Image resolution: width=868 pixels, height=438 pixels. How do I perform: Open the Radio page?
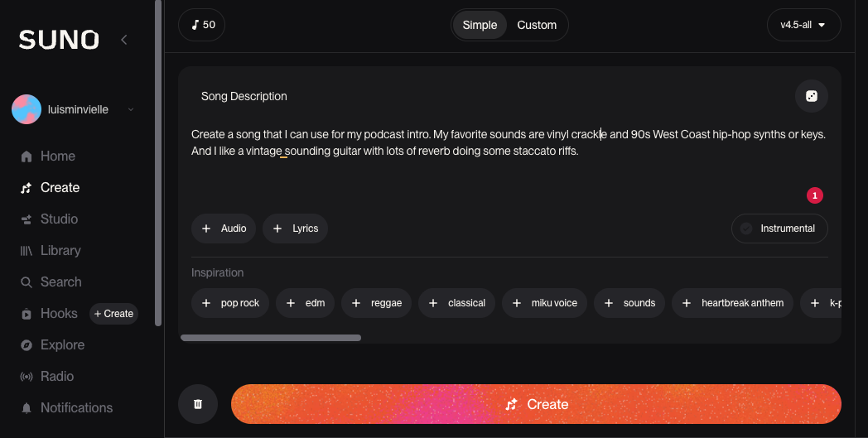click(57, 377)
